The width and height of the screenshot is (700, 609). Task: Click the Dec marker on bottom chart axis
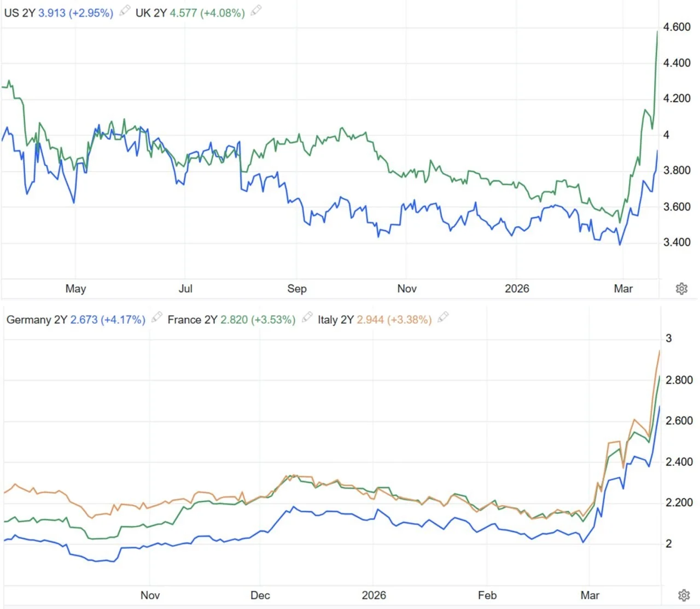click(x=260, y=595)
